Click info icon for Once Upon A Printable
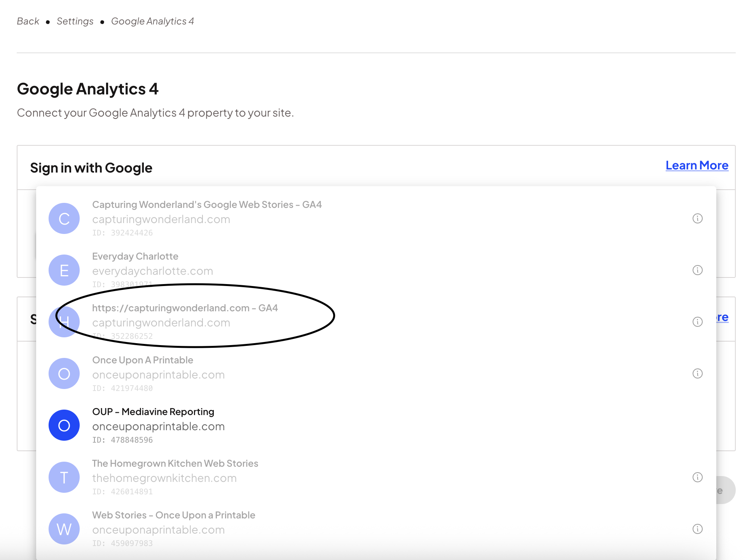Viewport: 754px width, 560px height. click(697, 373)
